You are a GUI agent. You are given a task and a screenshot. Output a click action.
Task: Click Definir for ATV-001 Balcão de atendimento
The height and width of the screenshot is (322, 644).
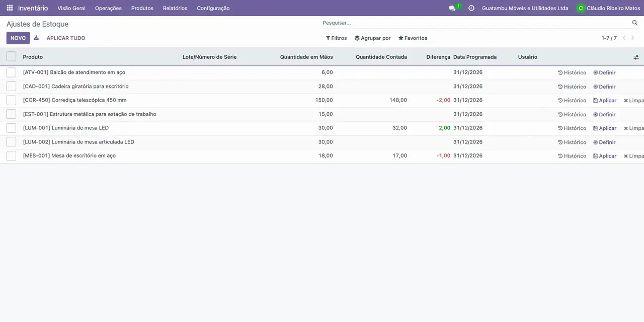[604, 72]
